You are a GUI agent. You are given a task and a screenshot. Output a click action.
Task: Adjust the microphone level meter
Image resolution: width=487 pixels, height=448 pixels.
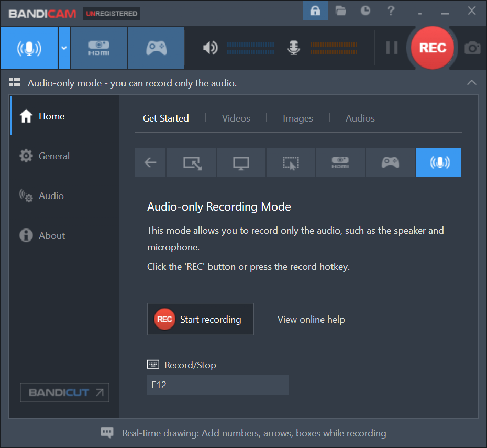click(334, 48)
